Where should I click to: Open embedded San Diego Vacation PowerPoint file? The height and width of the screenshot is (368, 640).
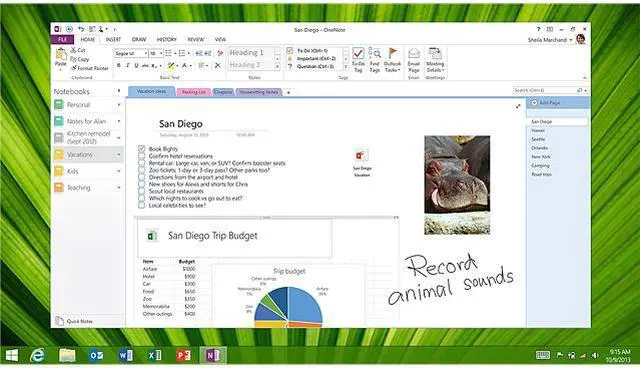pos(362,162)
